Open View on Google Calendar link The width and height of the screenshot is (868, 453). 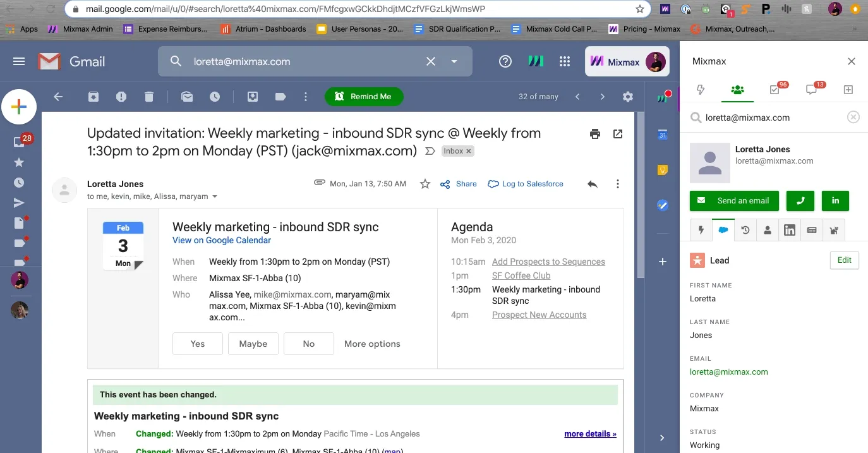[222, 240]
